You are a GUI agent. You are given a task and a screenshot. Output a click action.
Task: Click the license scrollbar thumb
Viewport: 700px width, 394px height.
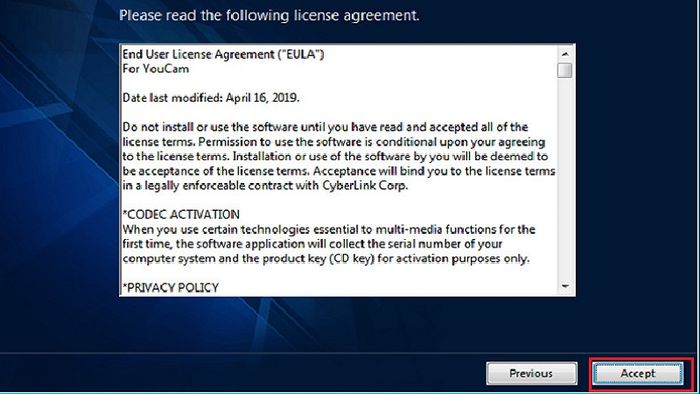[565, 71]
